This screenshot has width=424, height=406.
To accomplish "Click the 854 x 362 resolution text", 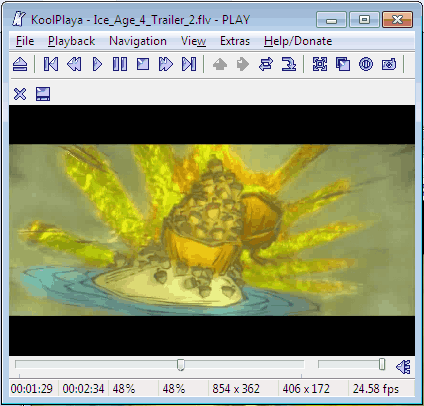I will point(236,389).
